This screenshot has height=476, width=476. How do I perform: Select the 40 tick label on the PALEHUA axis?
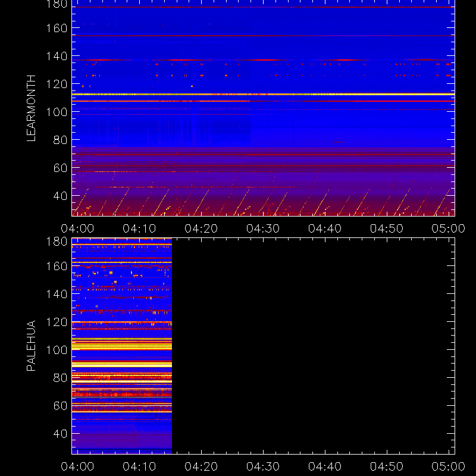[x=60, y=434]
